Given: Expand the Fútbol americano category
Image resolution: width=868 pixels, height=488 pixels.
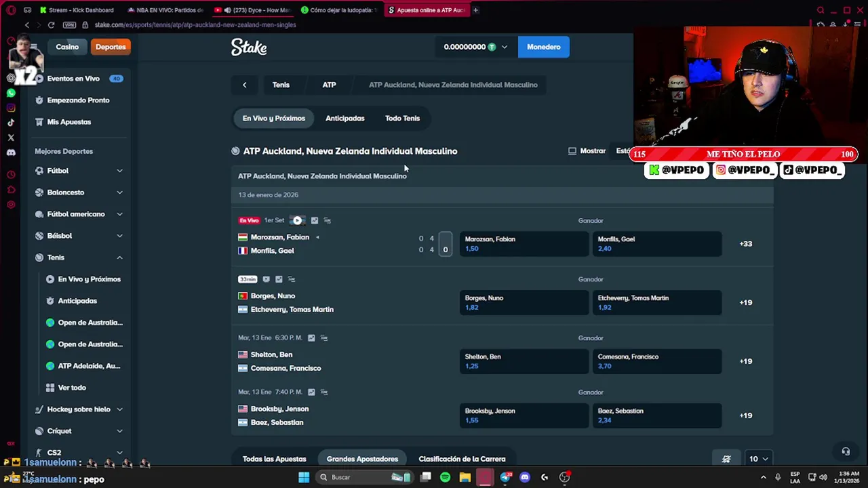Looking at the screenshot, I should pos(119,214).
